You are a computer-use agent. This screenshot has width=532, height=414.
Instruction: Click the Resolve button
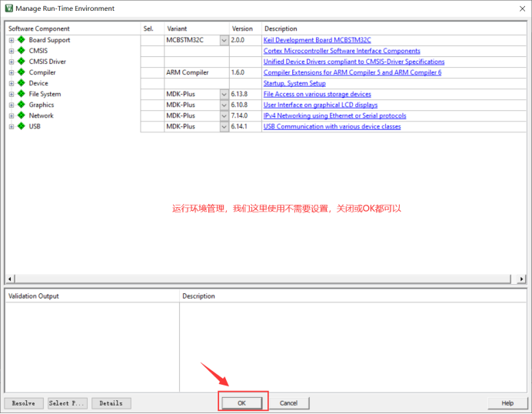(24, 403)
